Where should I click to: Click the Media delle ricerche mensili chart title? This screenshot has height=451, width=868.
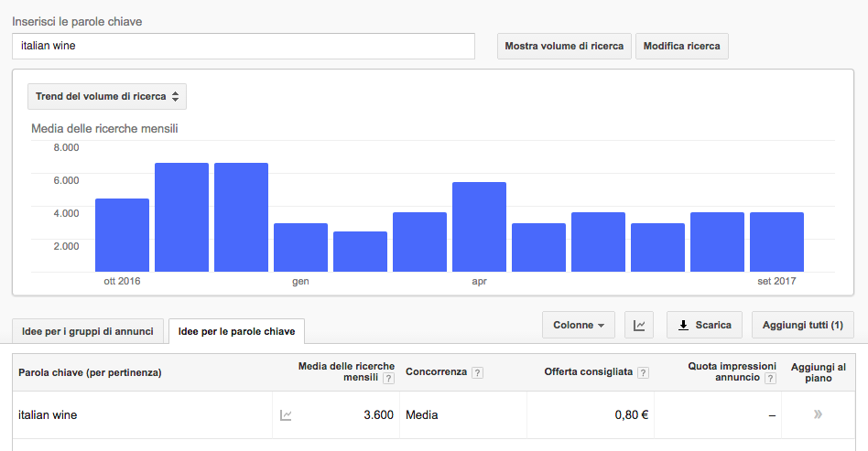(104, 128)
